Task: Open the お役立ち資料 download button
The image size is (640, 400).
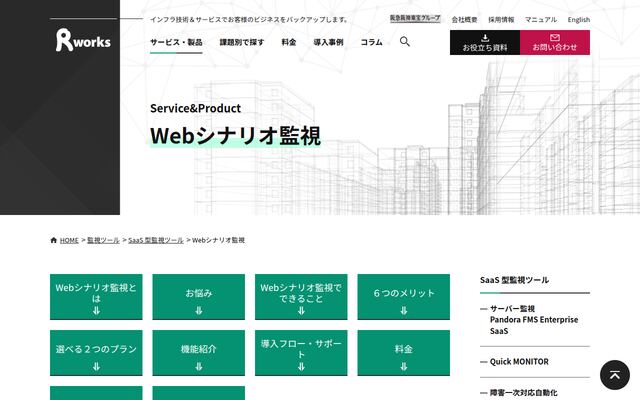Action: pyautogui.click(x=485, y=42)
